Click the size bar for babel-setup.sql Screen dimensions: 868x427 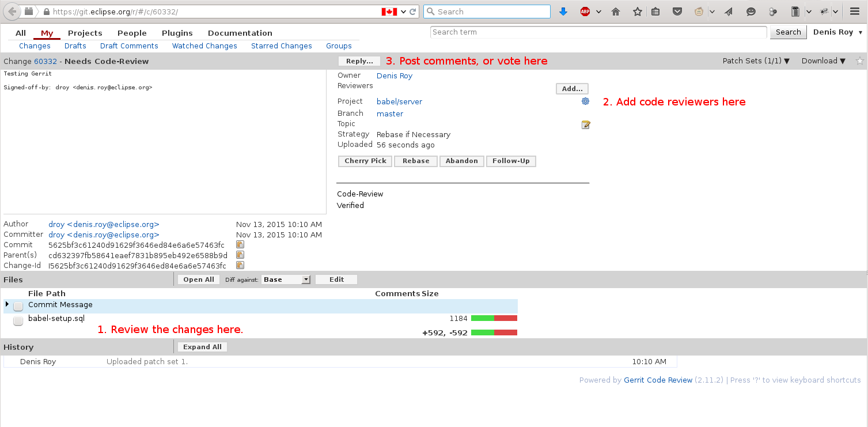[494, 318]
